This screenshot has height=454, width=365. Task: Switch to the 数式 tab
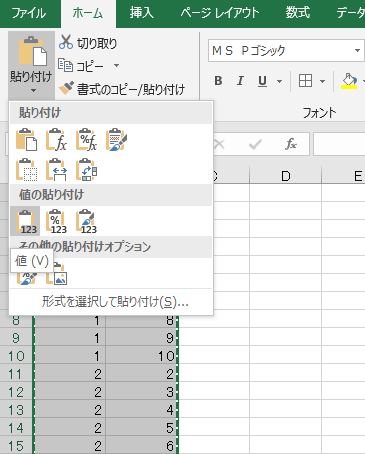pos(298,13)
